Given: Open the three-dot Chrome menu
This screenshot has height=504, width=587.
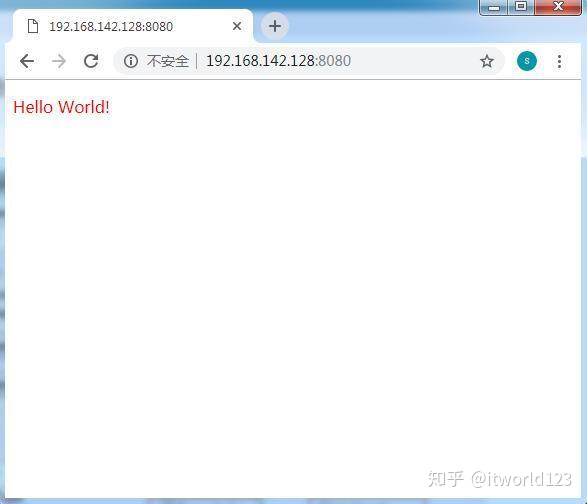Looking at the screenshot, I should coord(559,61).
